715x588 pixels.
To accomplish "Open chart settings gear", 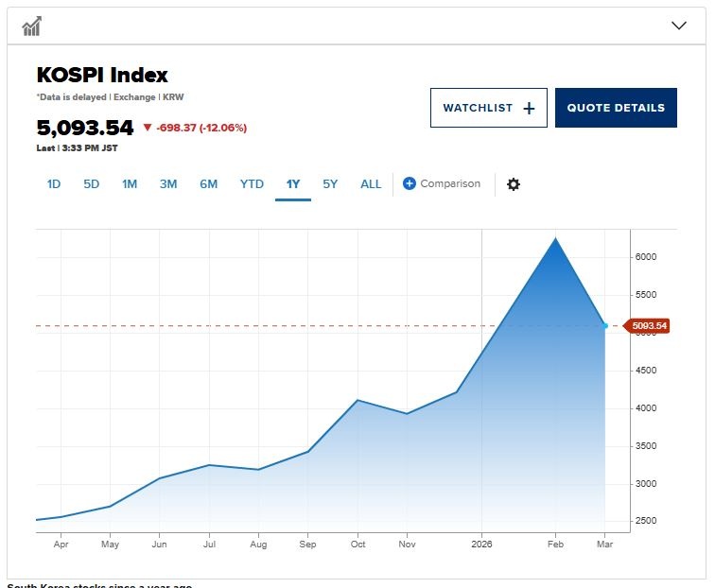I will coord(514,184).
